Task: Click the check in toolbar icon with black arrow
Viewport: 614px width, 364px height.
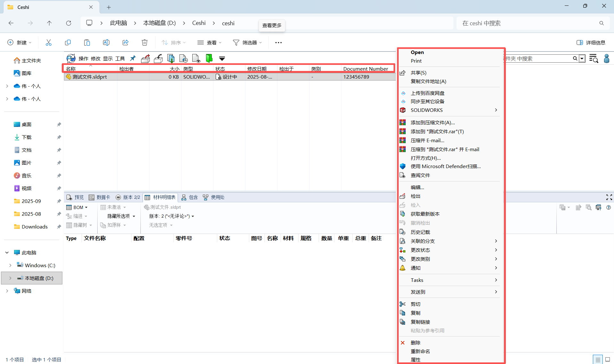Action: coord(158,58)
